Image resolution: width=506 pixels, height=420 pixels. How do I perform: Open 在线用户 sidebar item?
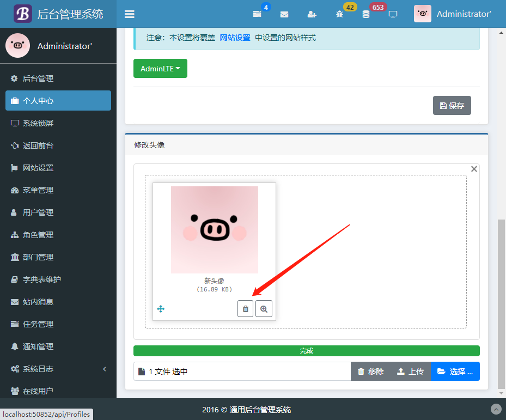tap(58, 391)
